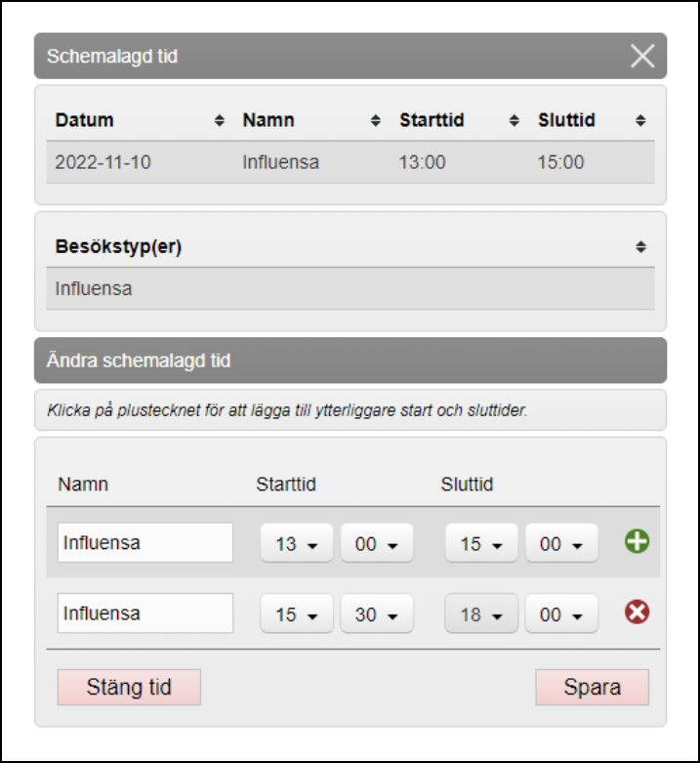
Task: Click the green plus icon to add time
Action: [x=638, y=542]
